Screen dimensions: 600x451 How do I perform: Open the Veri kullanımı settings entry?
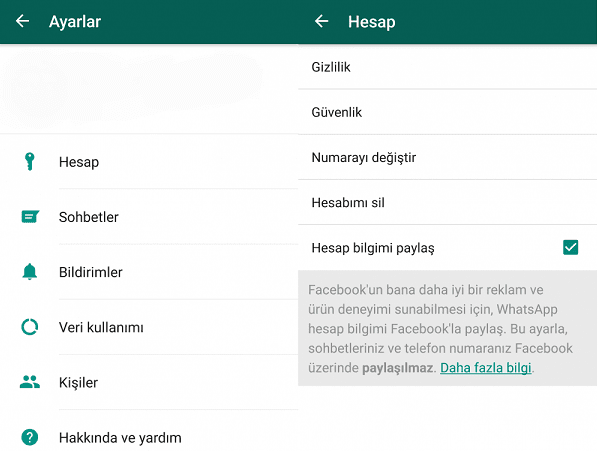(x=149, y=327)
